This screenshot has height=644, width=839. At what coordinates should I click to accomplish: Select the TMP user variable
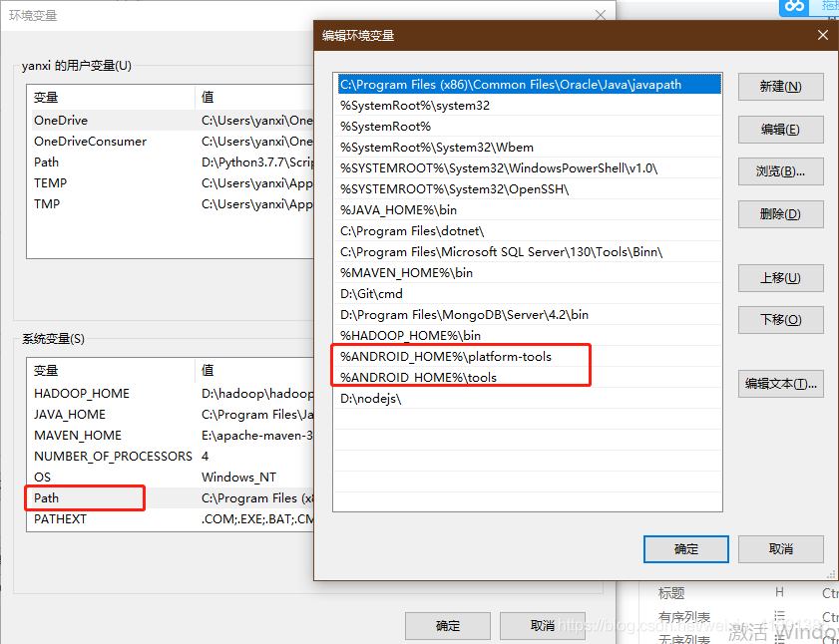[171, 203]
